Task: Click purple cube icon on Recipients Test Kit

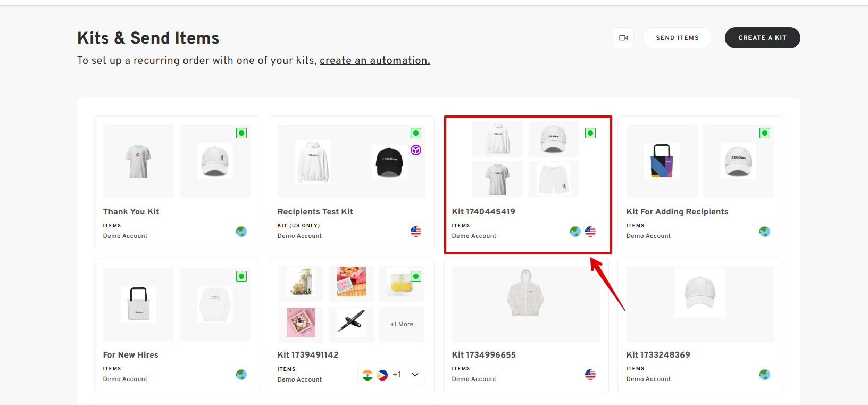Action: click(416, 150)
